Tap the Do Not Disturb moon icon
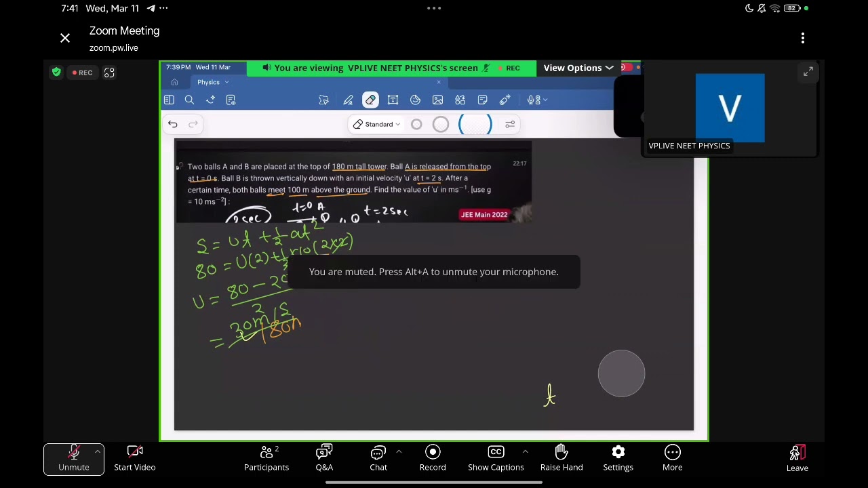This screenshot has width=868, height=488. pos(749,8)
